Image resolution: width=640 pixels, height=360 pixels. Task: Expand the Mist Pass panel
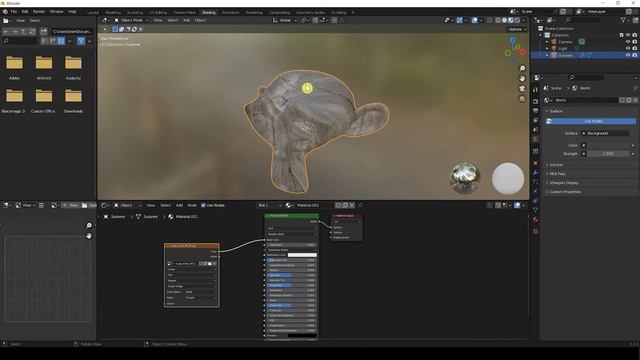tap(557, 174)
